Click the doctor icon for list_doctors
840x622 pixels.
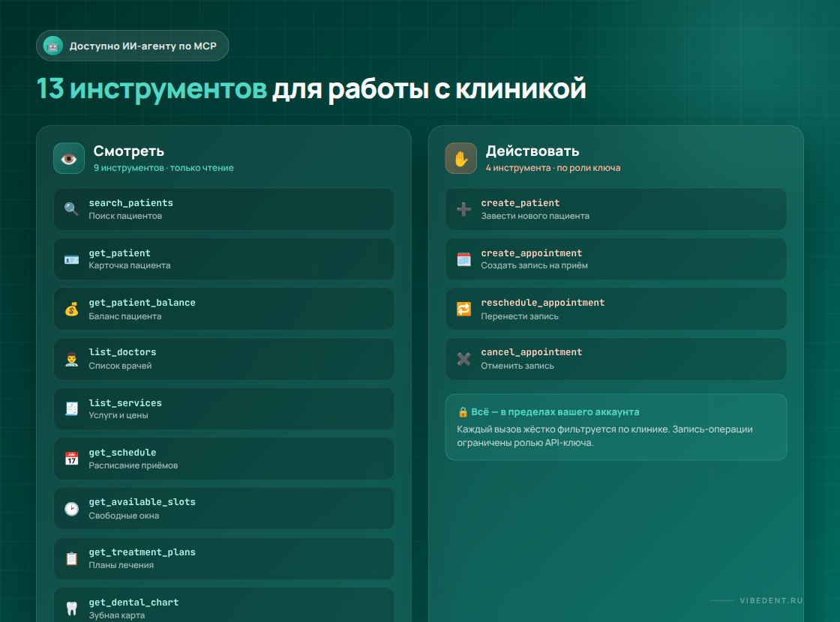click(71, 359)
